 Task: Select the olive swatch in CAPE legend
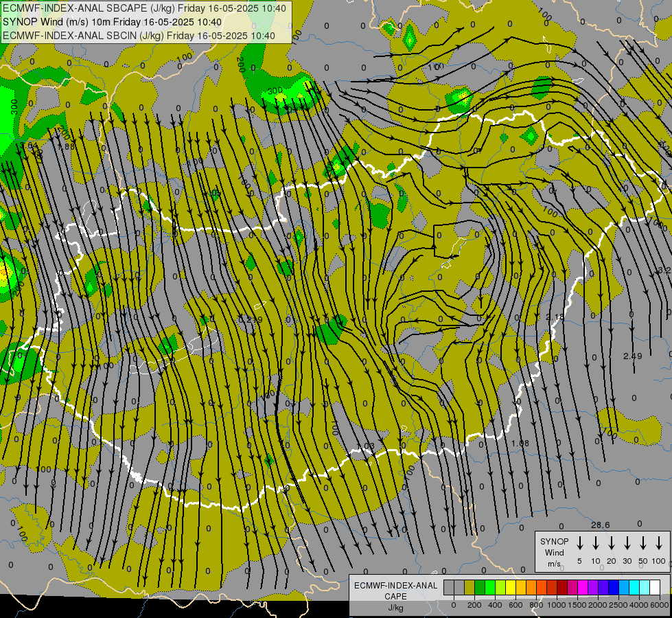(470, 587)
